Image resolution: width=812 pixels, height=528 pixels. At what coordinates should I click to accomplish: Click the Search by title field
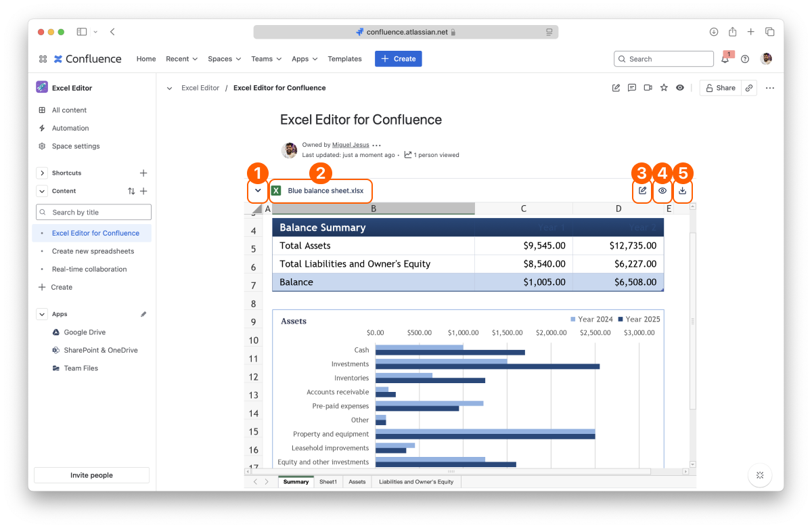tap(93, 213)
